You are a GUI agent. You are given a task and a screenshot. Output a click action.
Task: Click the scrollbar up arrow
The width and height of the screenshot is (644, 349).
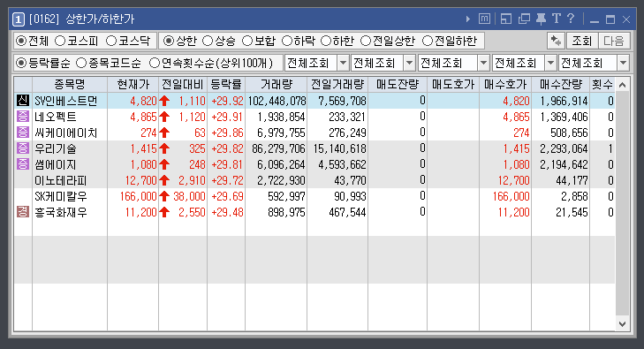[622, 85]
